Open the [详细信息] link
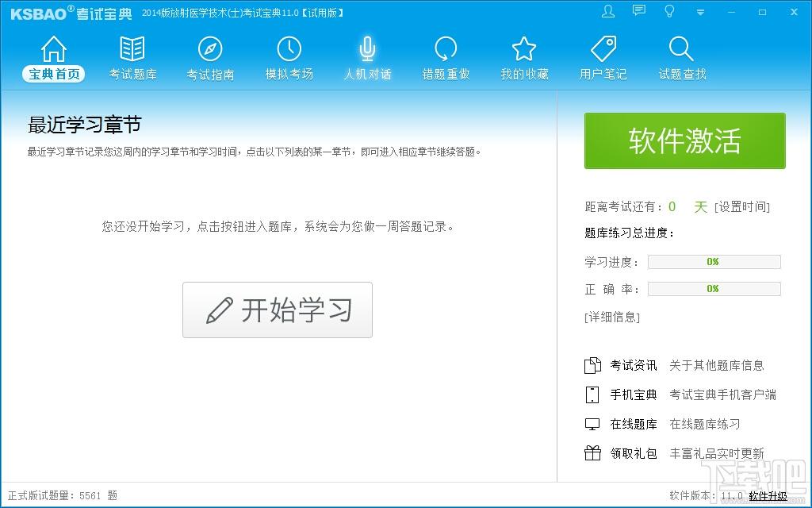Viewport: 812px width, 508px height. click(612, 317)
